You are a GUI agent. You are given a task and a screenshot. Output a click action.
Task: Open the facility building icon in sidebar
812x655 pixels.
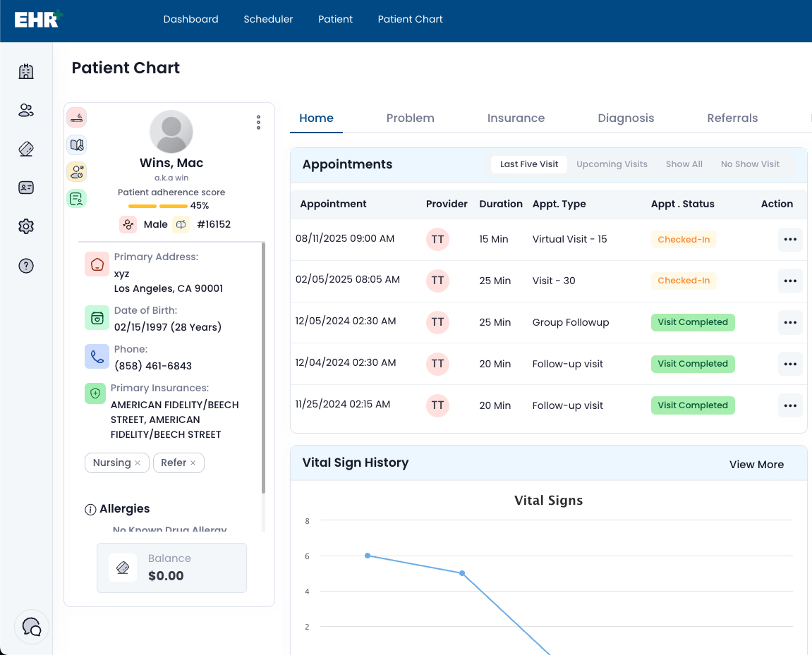click(x=26, y=71)
